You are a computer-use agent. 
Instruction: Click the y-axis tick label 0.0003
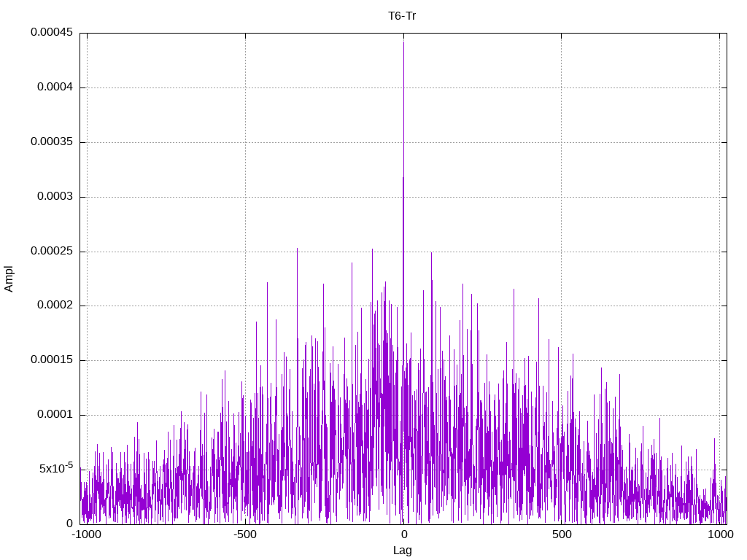pyautogui.click(x=55, y=197)
